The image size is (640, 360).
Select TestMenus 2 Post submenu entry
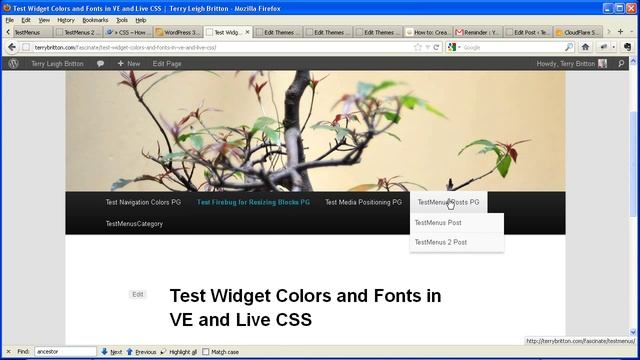pyautogui.click(x=457, y=242)
